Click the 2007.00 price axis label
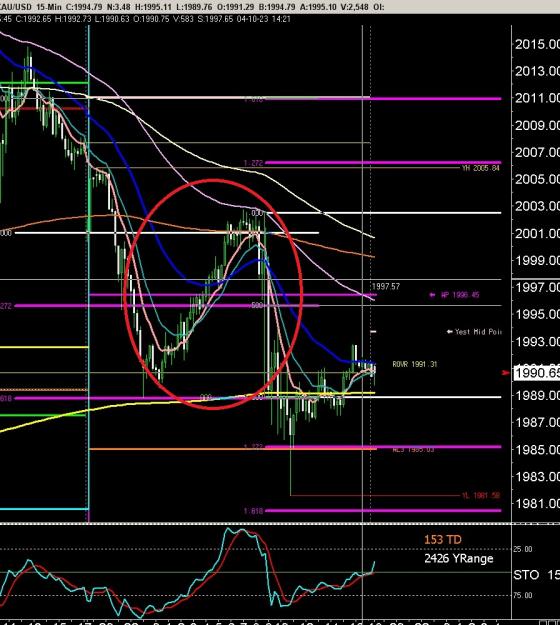 click(x=537, y=152)
